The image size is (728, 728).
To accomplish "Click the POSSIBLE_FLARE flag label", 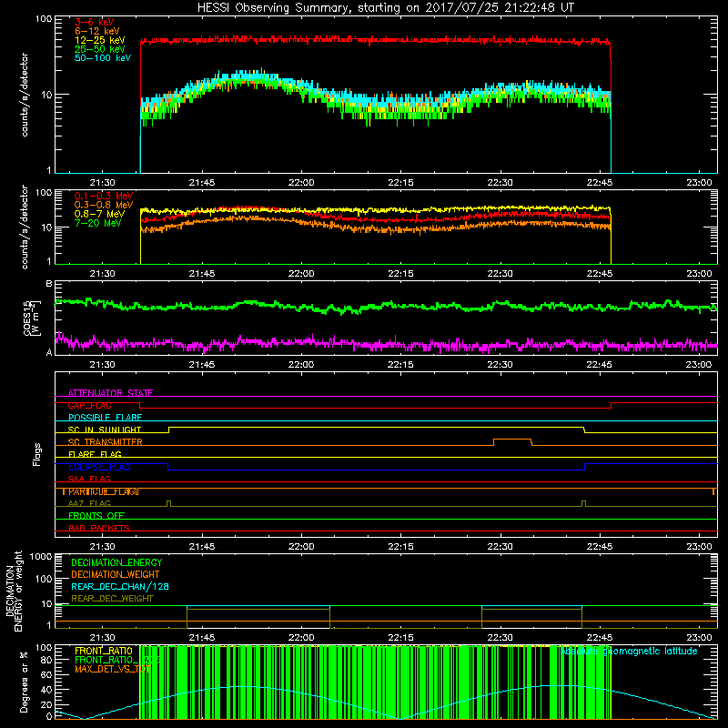I will 105,418.
